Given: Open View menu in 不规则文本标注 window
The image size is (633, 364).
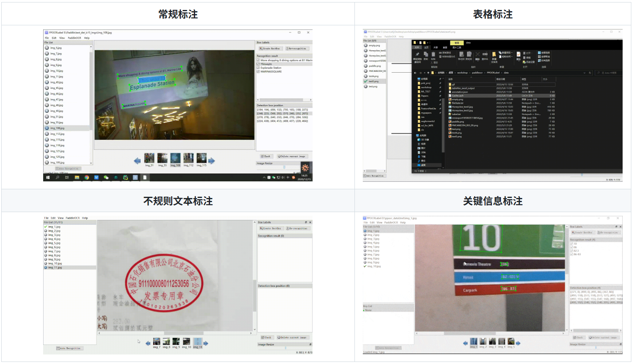Looking at the screenshot, I should pos(61,218).
